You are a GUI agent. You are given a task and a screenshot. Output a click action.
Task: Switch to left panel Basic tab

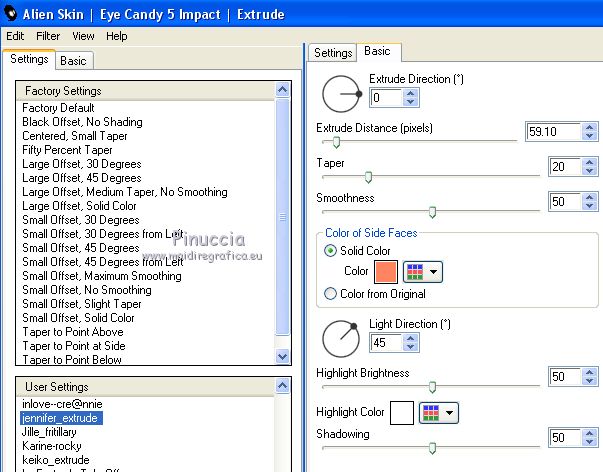[x=73, y=61]
